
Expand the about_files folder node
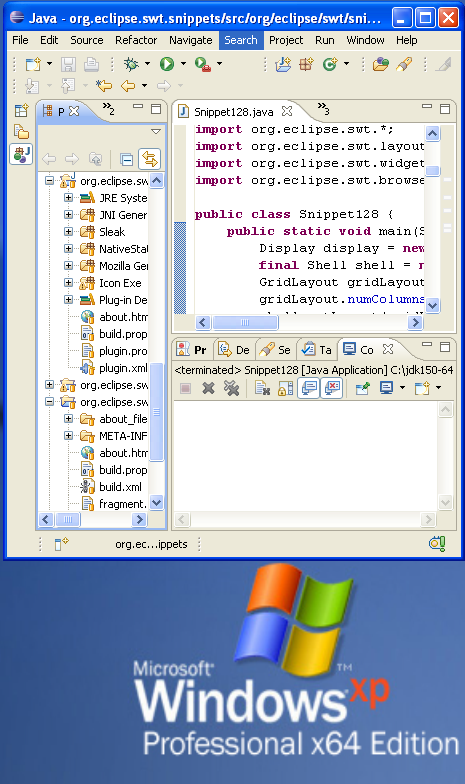tap(68, 419)
